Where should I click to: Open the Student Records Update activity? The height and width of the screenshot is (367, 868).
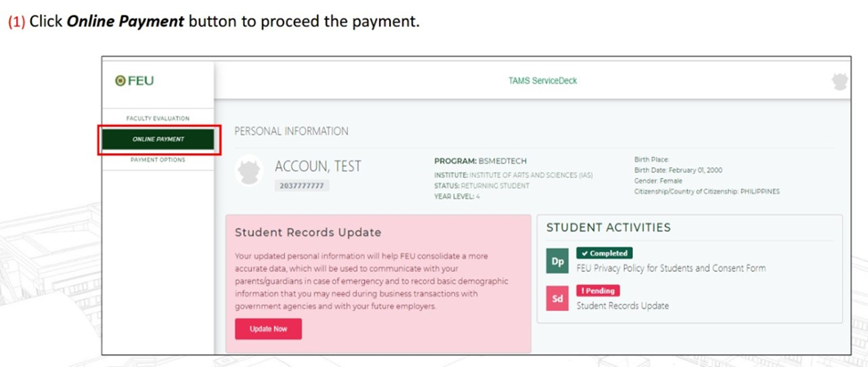[623, 306]
